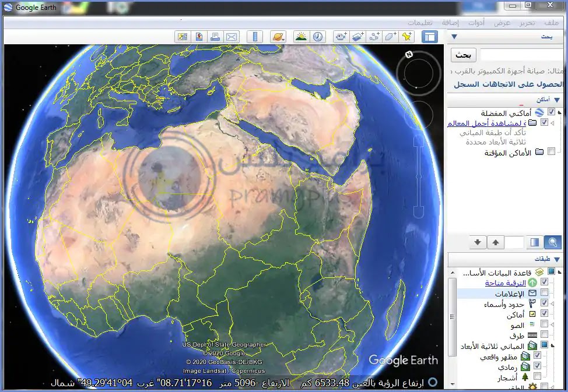The width and height of the screenshot is (568, 392).
Task: Expand the sightseeing tour folder node
Action: 552,123
